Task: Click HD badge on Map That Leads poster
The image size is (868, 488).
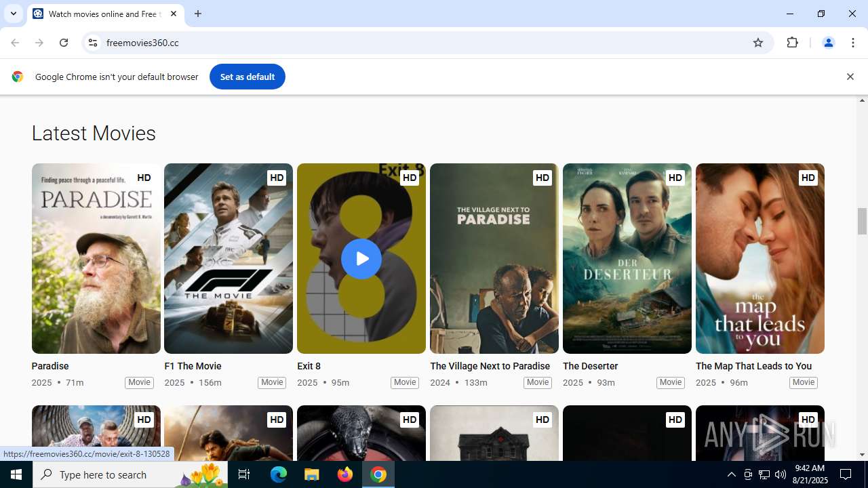Action: click(x=808, y=178)
